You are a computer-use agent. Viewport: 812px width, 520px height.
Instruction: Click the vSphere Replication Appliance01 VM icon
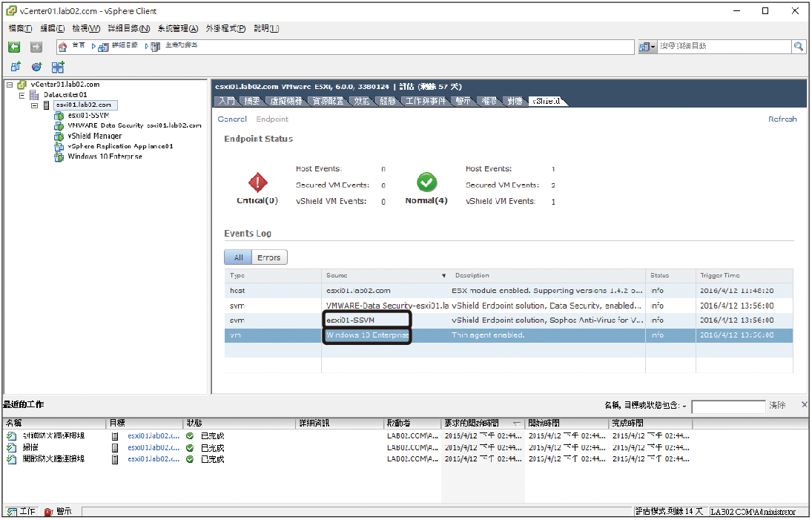pyautogui.click(x=59, y=147)
